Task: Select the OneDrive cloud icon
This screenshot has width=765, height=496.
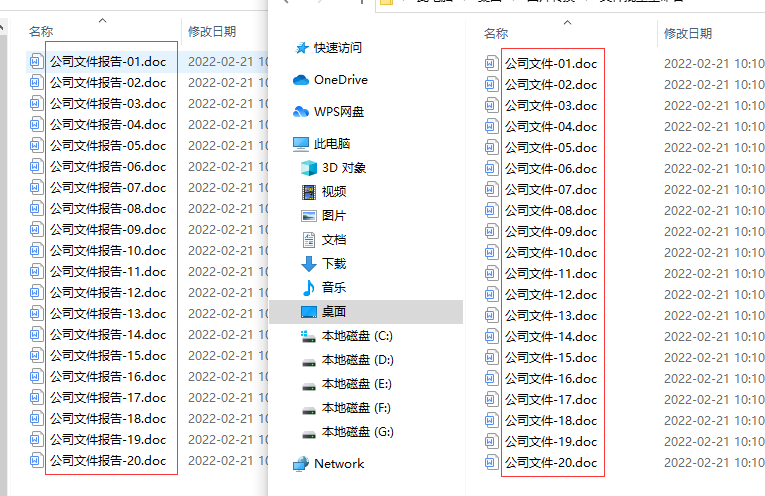Action: click(x=301, y=79)
